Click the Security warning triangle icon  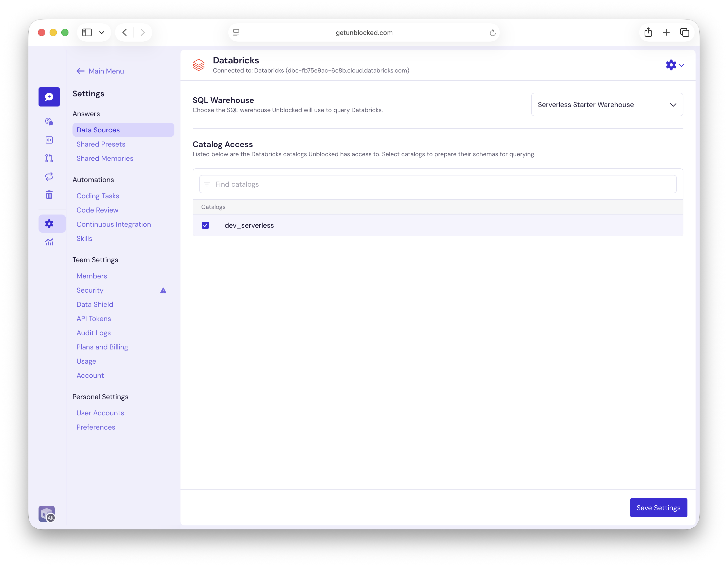click(163, 291)
